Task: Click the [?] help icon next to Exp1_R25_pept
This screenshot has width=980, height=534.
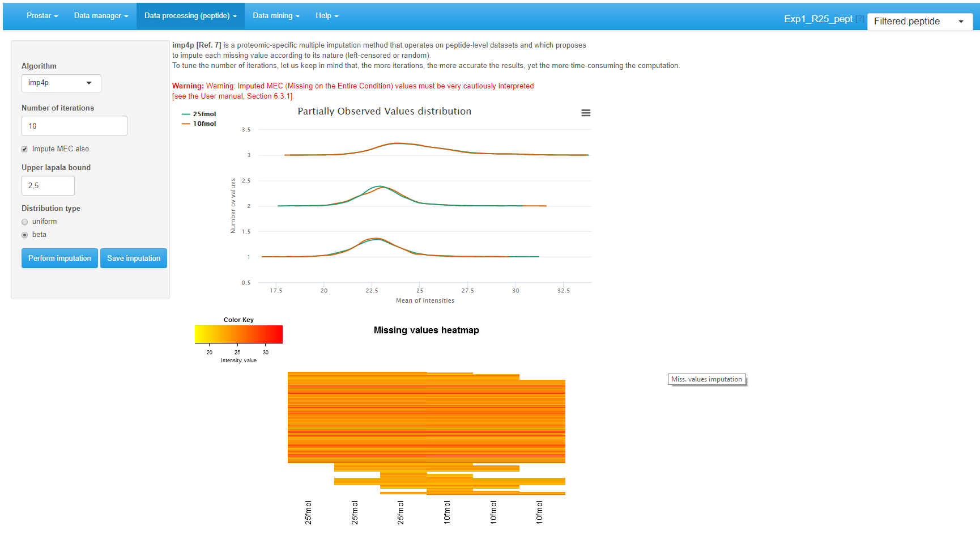Action: [861, 18]
